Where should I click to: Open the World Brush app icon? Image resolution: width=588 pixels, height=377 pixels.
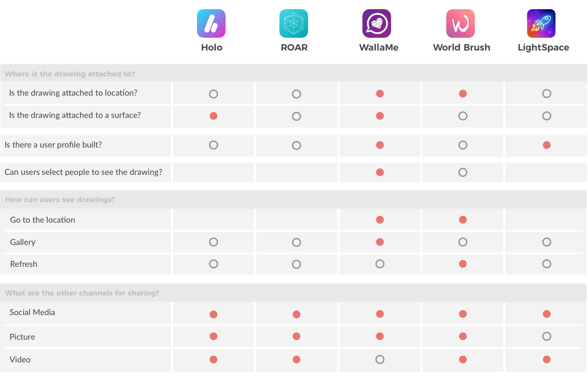click(460, 23)
